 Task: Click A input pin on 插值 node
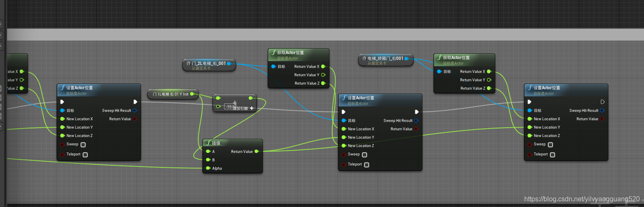208,152
